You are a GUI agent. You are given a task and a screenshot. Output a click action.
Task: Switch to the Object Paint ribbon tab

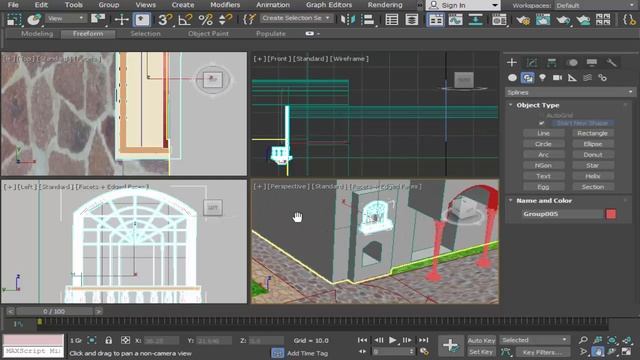coord(208,34)
